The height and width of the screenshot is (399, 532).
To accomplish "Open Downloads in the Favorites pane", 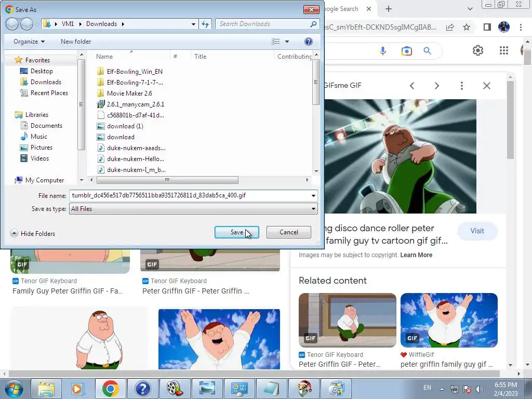I will [x=46, y=82].
